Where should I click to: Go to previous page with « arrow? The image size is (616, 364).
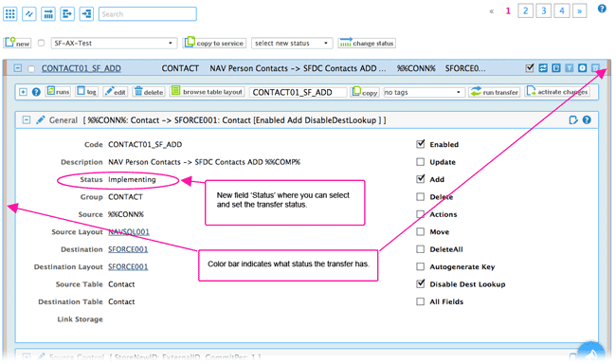pyautogui.click(x=492, y=11)
